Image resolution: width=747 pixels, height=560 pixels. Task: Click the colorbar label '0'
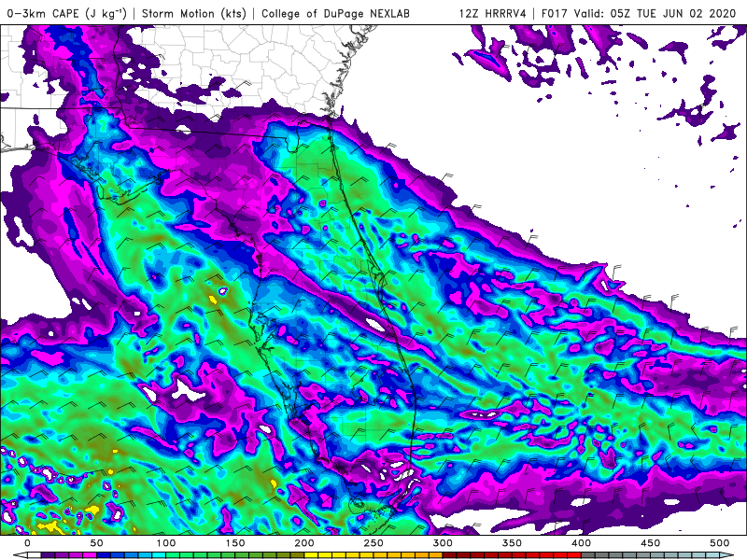pos(27,543)
